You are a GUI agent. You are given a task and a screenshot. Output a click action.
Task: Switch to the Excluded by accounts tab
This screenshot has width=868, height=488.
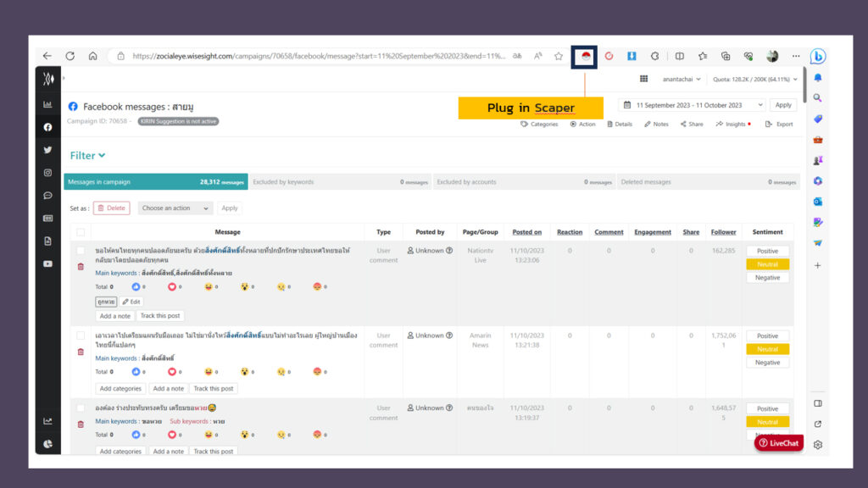[x=524, y=182]
